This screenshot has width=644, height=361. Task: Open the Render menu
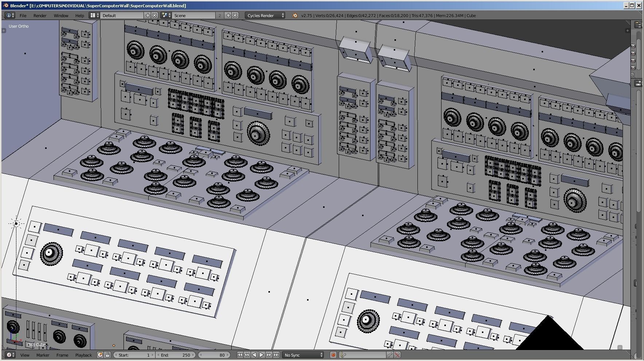pos(40,16)
